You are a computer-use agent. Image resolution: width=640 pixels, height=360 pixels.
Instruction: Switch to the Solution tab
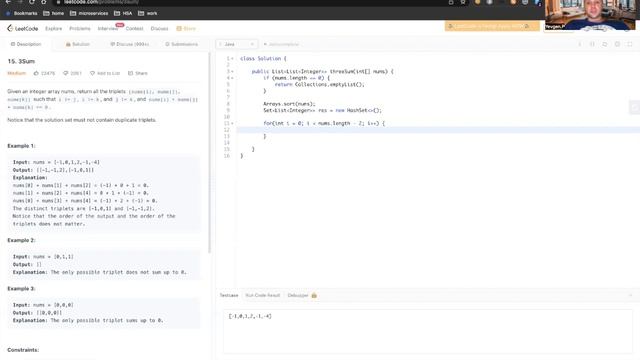(x=78, y=44)
